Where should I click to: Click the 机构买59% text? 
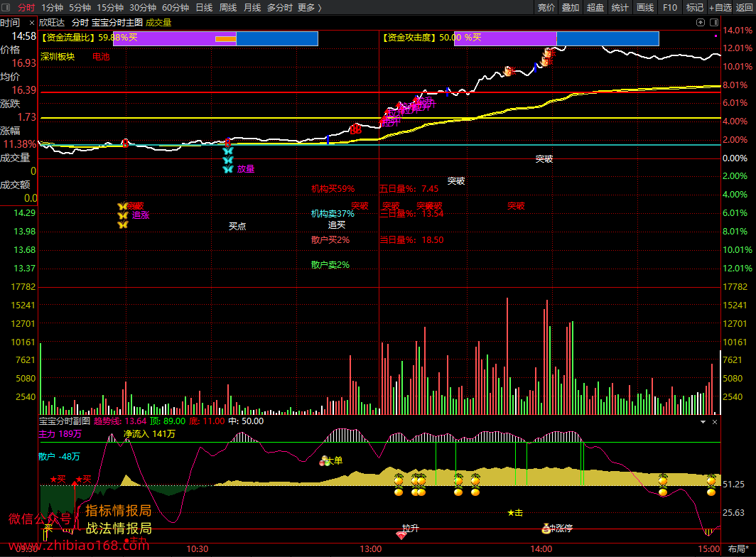tap(333, 188)
